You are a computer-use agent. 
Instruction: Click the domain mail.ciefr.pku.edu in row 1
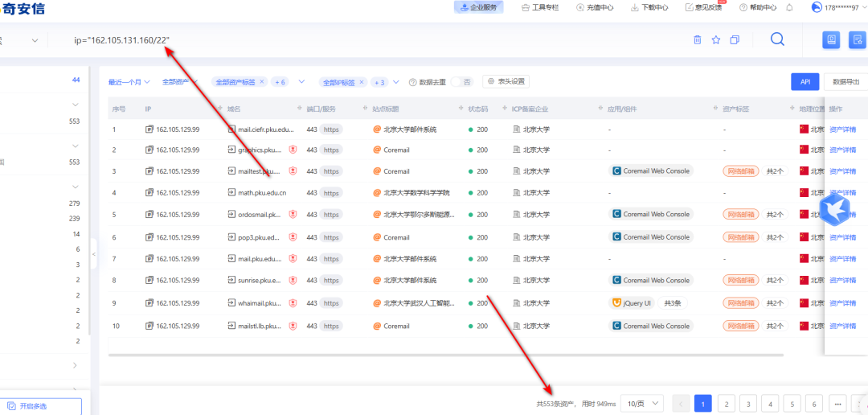click(x=266, y=129)
